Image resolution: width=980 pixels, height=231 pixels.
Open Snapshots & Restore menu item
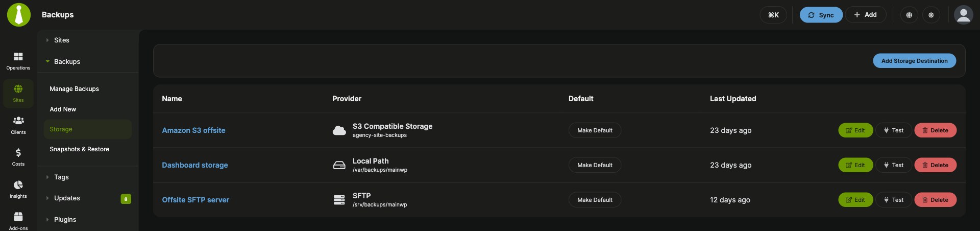click(x=80, y=149)
